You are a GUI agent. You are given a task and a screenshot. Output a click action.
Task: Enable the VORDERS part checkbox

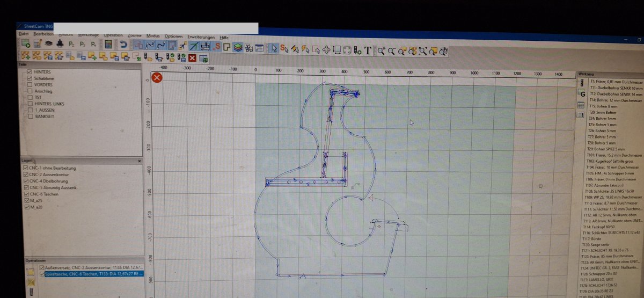click(x=30, y=84)
